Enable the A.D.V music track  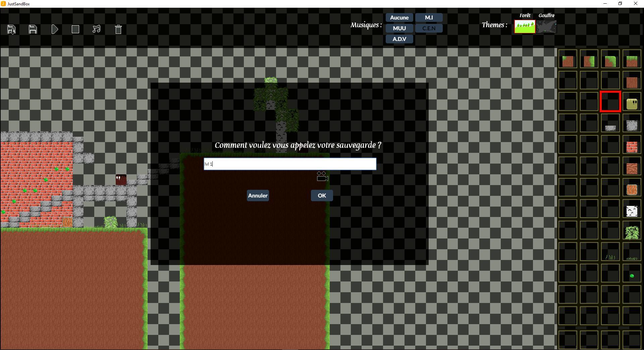[x=399, y=39]
